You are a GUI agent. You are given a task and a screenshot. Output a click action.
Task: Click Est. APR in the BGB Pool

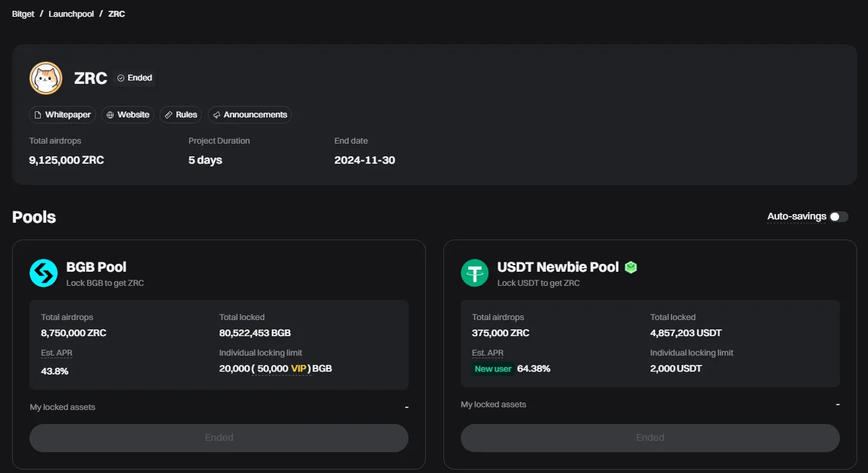pos(56,352)
